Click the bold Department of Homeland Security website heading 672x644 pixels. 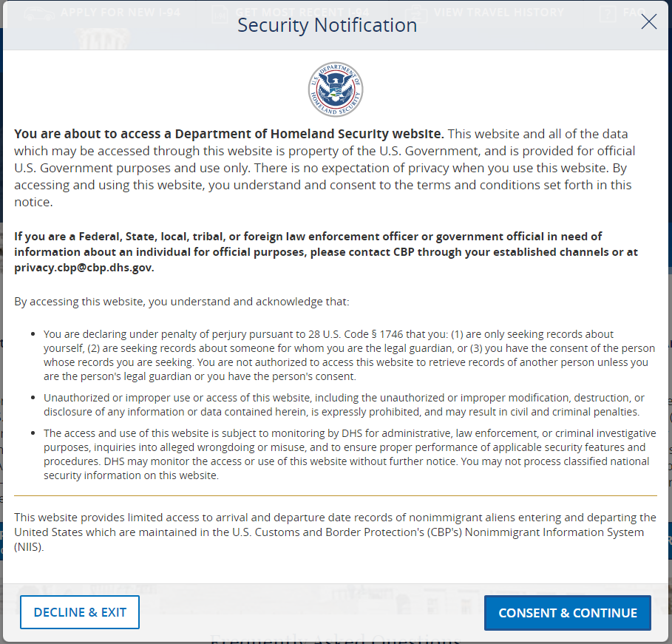[229, 134]
